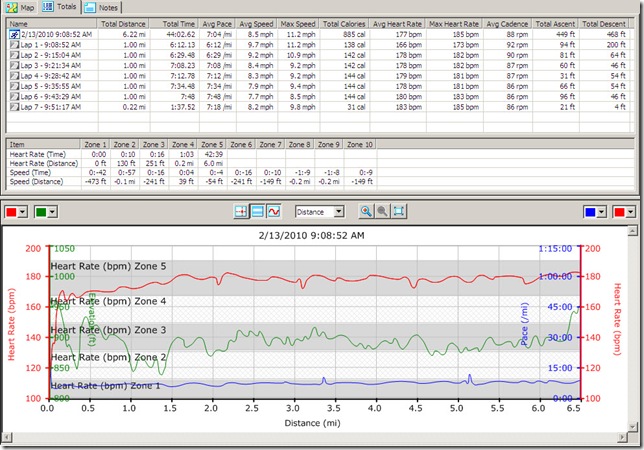Image resolution: width=644 pixels, height=450 pixels.
Task: Click the Lap 4 row icon
Action: point(14,76)
